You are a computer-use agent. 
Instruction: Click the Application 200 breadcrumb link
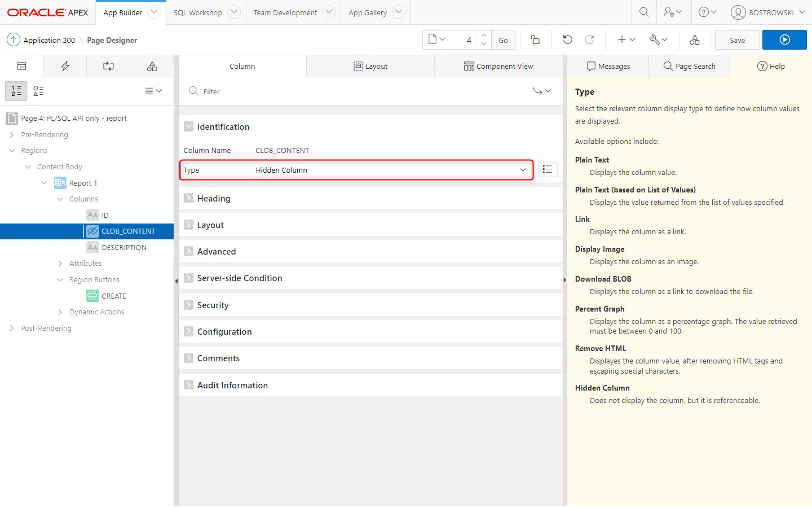[x=49, y=40]
